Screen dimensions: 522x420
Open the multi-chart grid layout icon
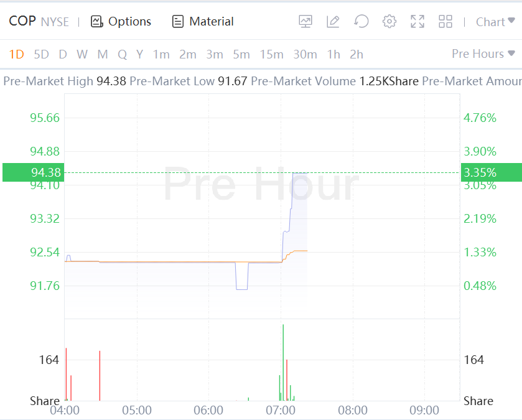tap(445, 22)
